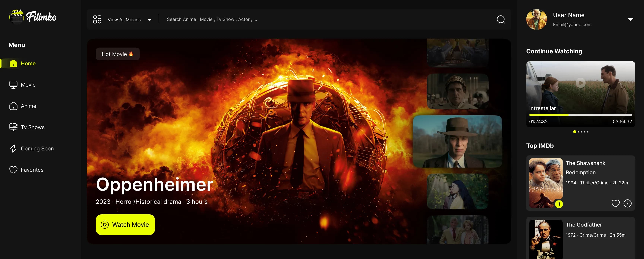644x259 pixels.
Task: Open The Godfather title link
Action: click(x=584, y=225)
